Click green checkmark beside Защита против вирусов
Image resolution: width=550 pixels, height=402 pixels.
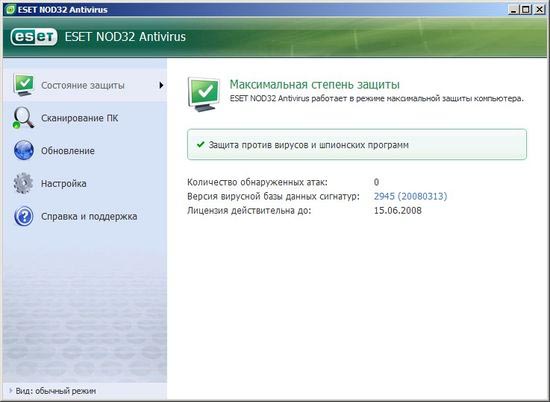tap(201, 144)
